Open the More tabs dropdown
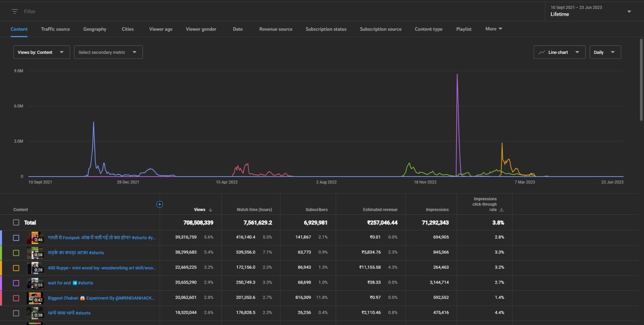 point(493,29)
